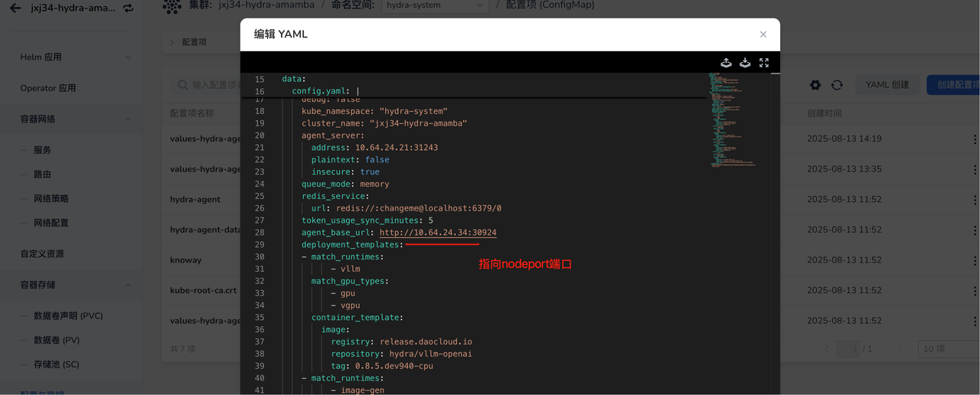Close the 编辑 YAML dialog
The height and width of the screenshot is (395, 980).
763,34
